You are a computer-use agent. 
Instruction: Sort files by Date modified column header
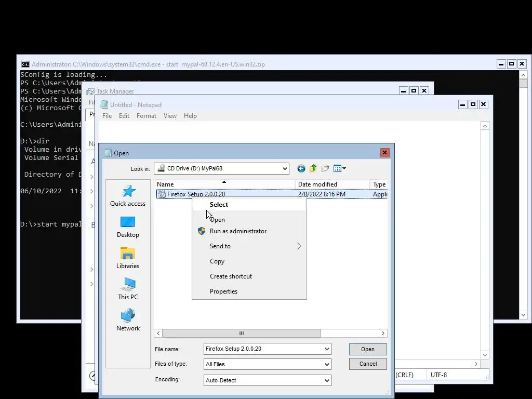(x=332, y=184)
